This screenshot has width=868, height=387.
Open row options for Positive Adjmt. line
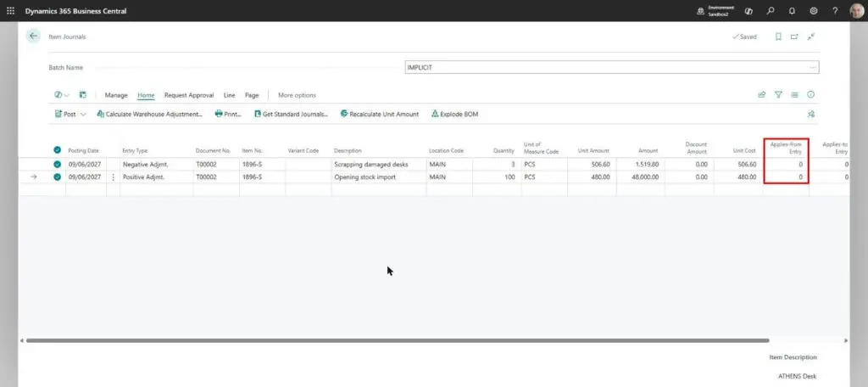coord(114,177)
